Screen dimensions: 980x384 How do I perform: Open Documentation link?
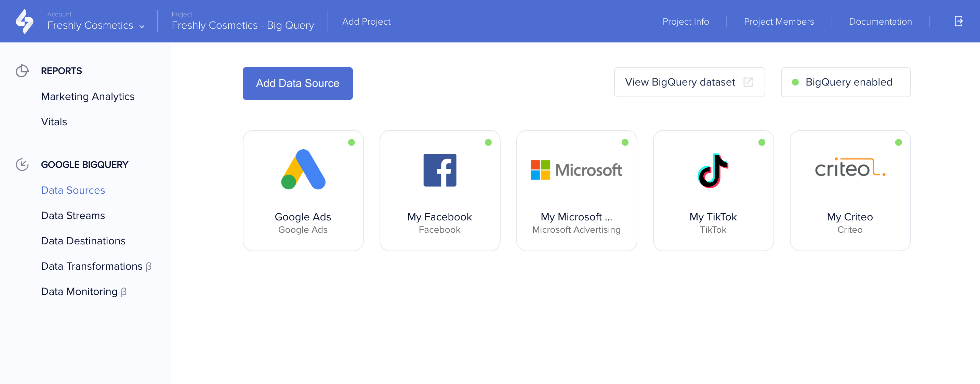(880, 22)
